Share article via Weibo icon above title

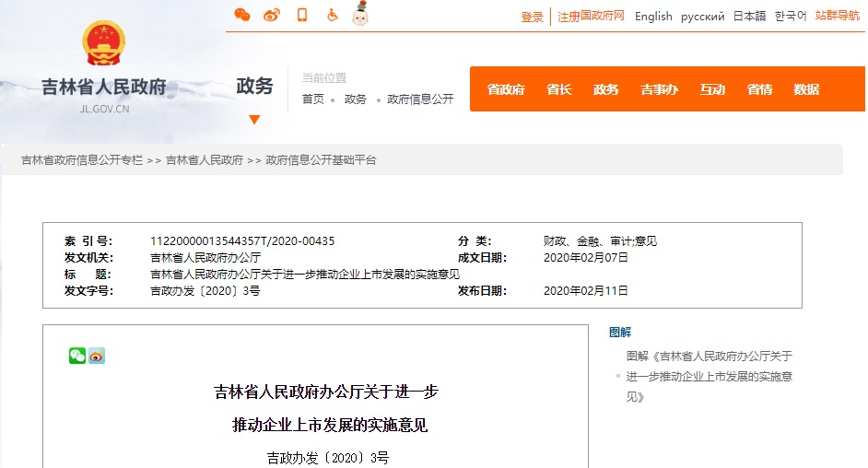97,356
